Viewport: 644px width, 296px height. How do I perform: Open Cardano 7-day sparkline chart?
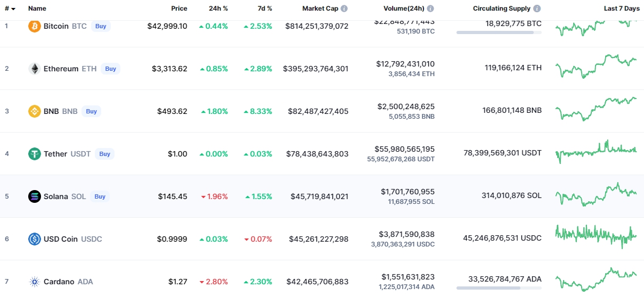(x=596, y=279)
